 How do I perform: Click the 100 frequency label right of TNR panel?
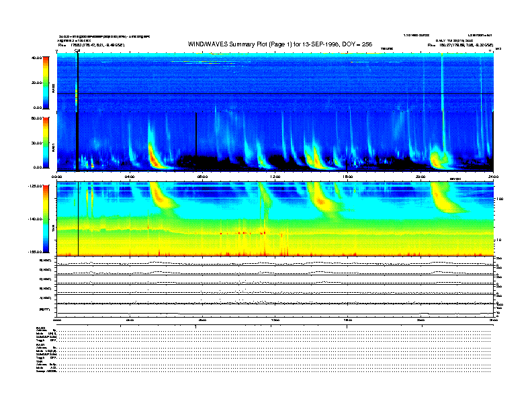click(x=500, y=199)
